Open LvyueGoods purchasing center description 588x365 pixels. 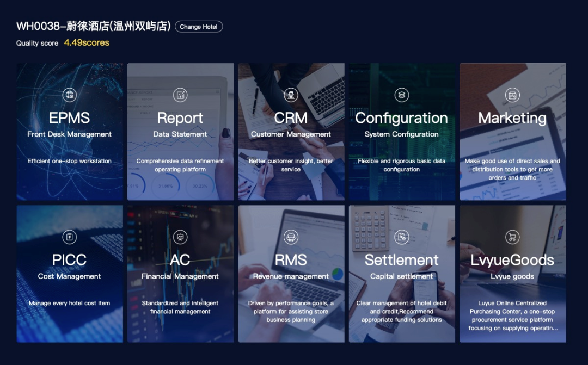tap(512, 315)
